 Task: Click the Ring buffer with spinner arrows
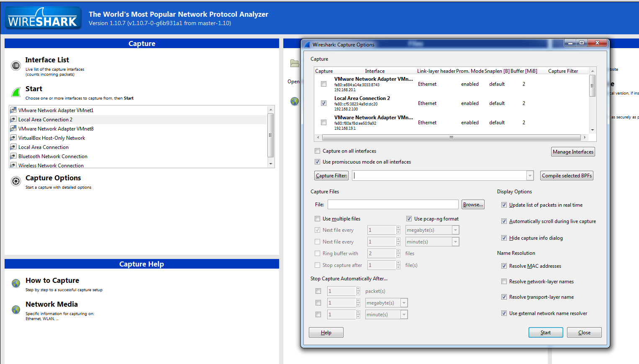[x=398, y=253]
